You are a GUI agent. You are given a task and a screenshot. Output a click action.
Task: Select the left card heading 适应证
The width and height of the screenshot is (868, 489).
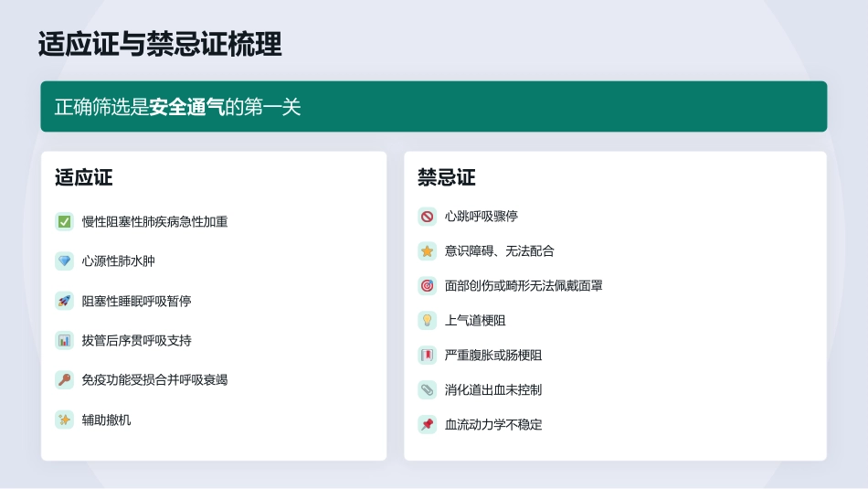[x=83, y=177]
